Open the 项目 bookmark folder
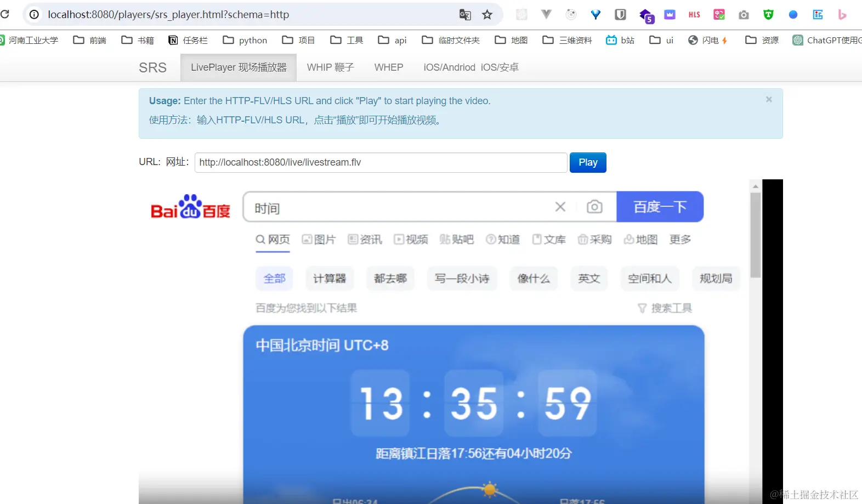The image size is (862, 504). click(298, 40)
